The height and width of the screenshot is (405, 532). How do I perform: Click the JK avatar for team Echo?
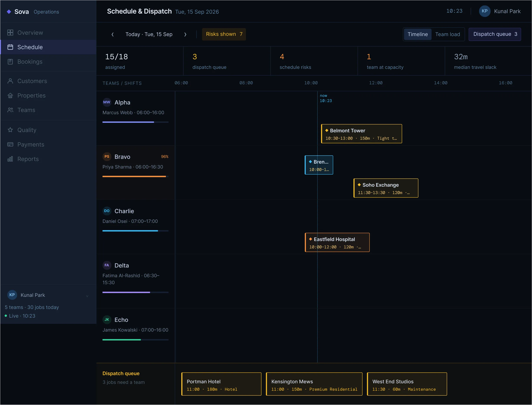[x=107, y=319]
